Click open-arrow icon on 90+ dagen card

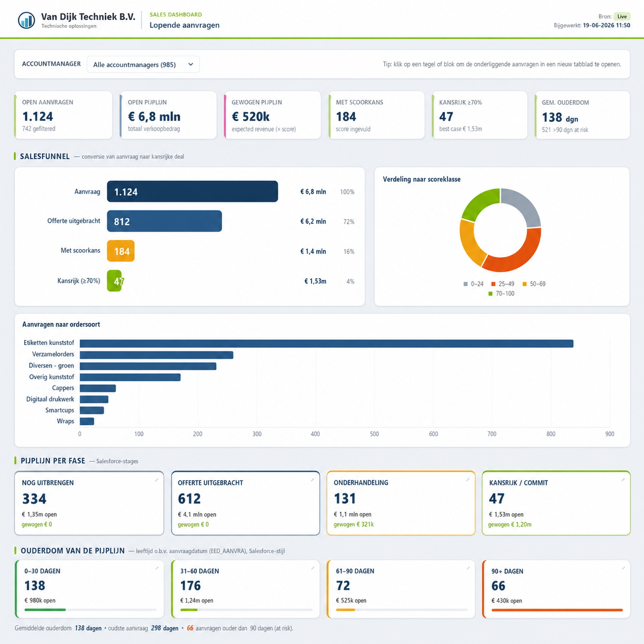(x=623, y=568)
